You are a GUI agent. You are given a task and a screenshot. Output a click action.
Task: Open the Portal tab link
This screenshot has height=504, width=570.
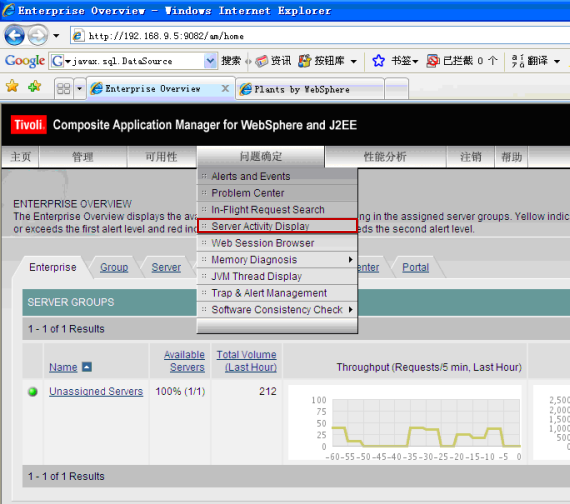click(416, 267)
